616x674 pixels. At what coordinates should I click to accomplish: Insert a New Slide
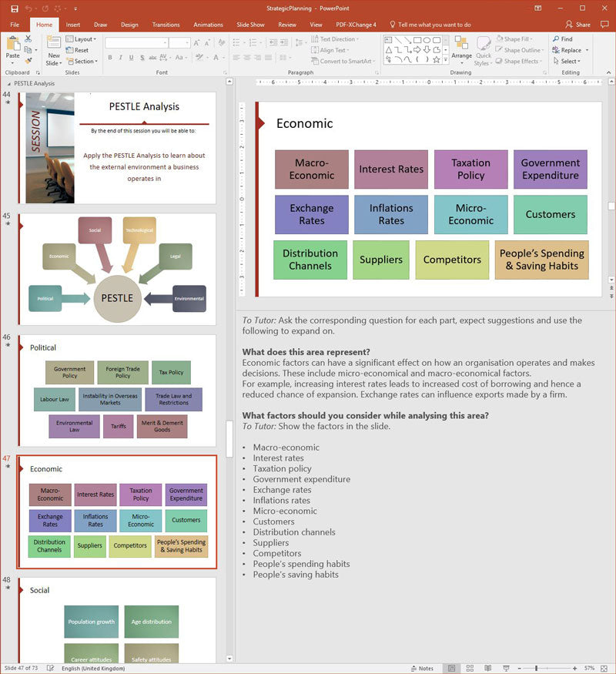[x=54, y=51]
